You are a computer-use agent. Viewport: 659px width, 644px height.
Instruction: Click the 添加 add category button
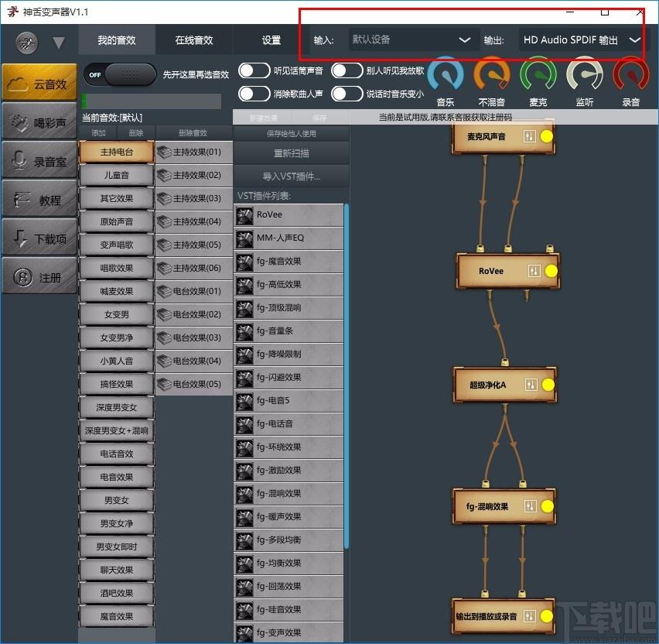pos(98,133)
